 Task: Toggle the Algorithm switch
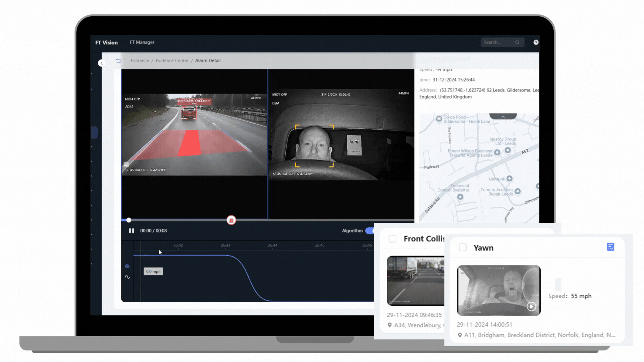point(370,231)
